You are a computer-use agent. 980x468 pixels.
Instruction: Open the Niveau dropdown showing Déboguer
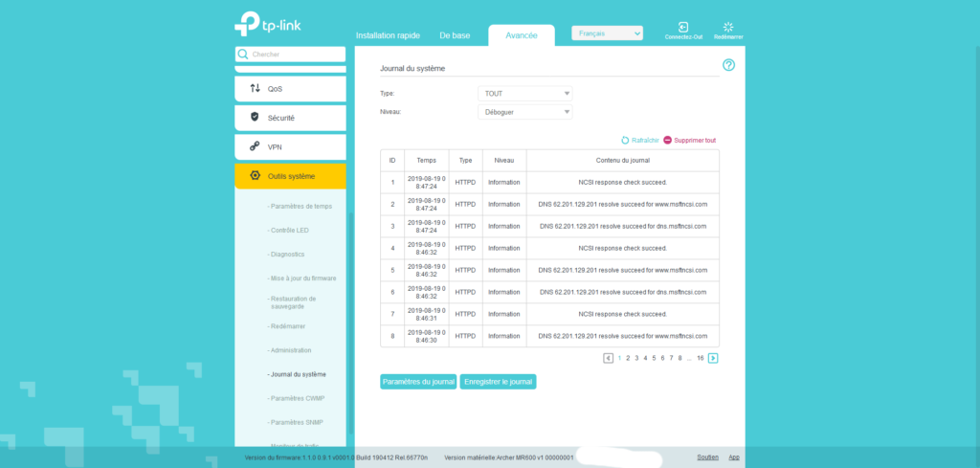(x=524, y=112)
